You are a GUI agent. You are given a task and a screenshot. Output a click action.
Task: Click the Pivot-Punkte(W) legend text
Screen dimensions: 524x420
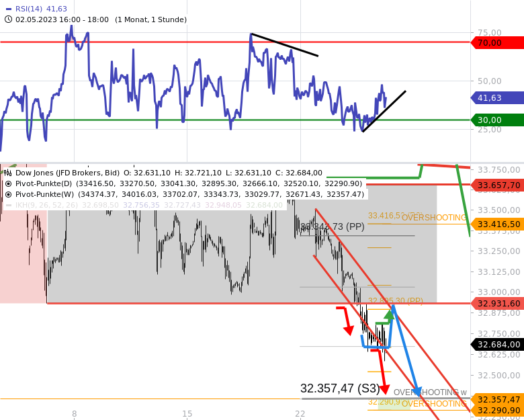click(x=44, y=194)
